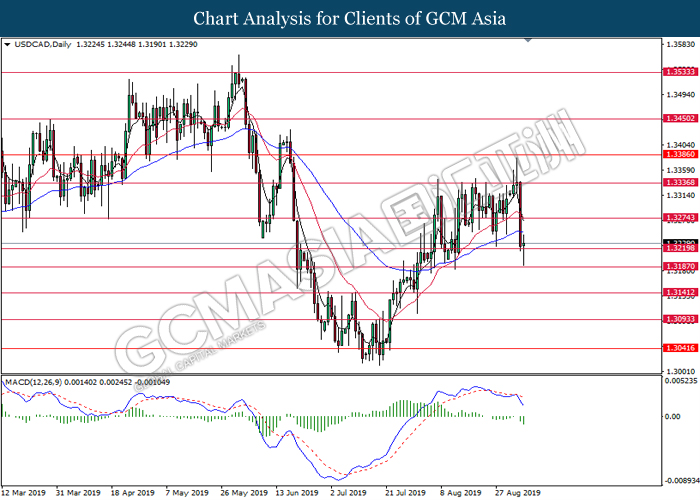This screenshot has width=700, height=500.
Task: Click the 12 Mar 2019 date label
Action: point(26,492)
